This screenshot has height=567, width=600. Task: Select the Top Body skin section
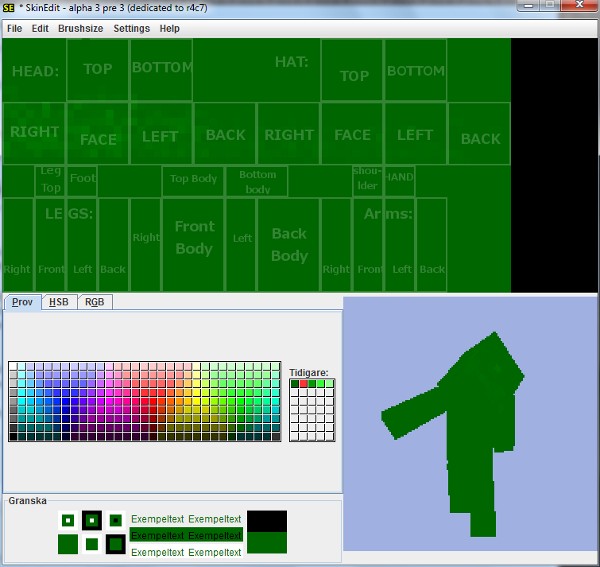pyautogui.click(x=193, y=180)
